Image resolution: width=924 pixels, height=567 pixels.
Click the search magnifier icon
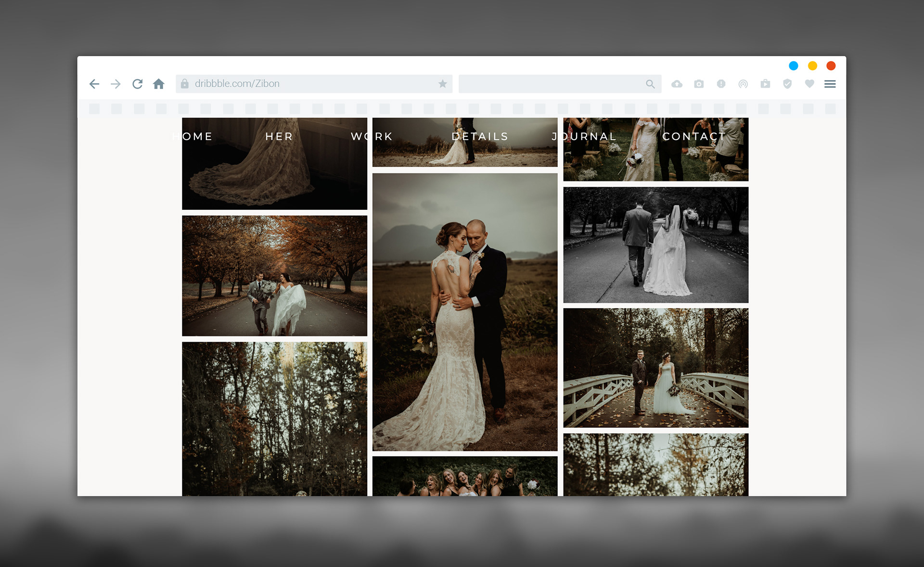point(650,84)
